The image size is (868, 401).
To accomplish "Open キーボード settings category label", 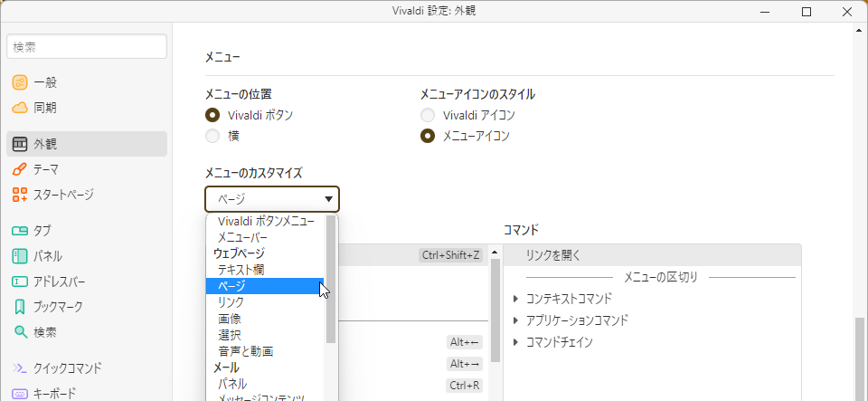I will point(54,394).
